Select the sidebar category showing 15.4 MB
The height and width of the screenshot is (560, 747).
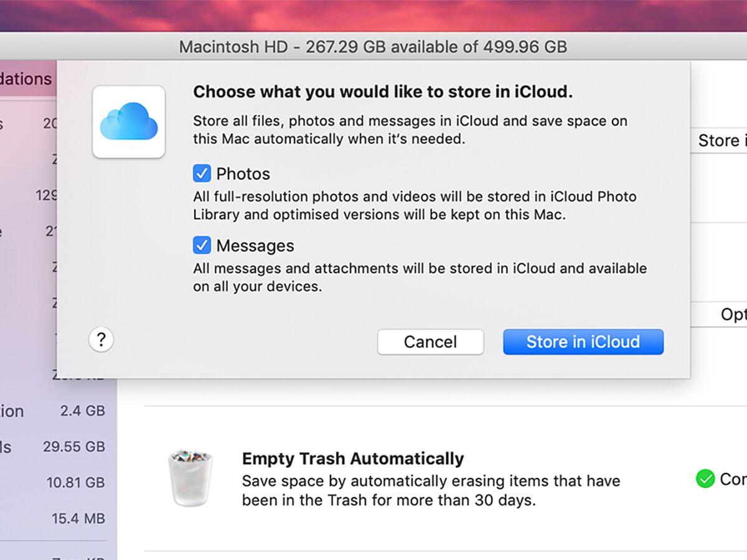point(56,518)
